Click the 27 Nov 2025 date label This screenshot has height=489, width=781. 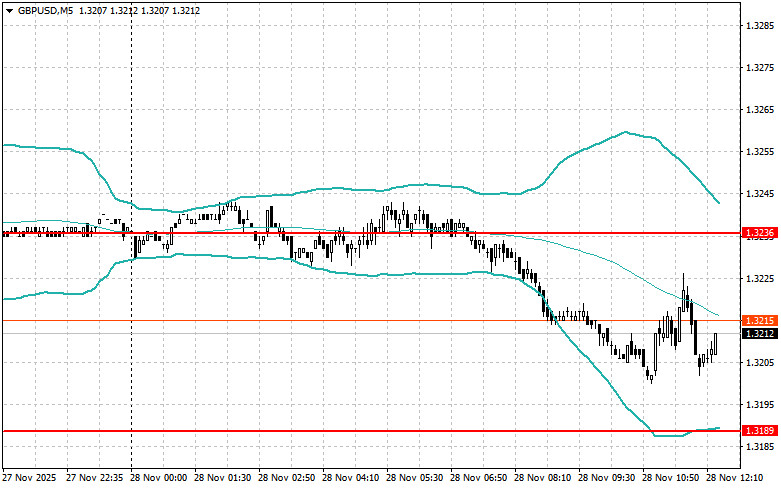click(x=29, y=478)
